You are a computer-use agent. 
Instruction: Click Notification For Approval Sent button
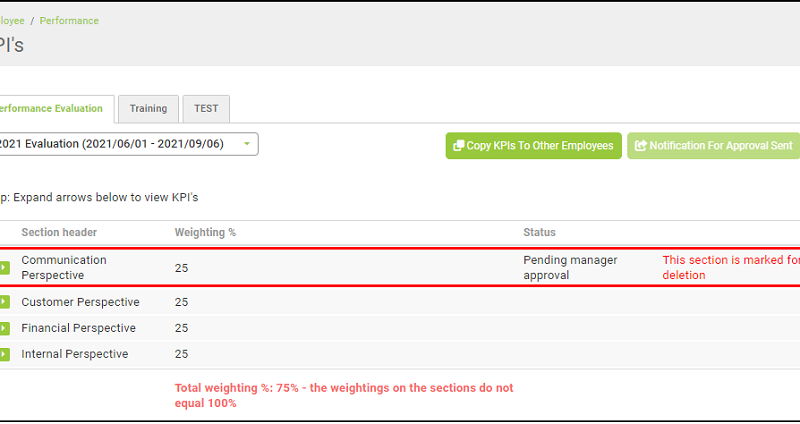tap(714, 146)
